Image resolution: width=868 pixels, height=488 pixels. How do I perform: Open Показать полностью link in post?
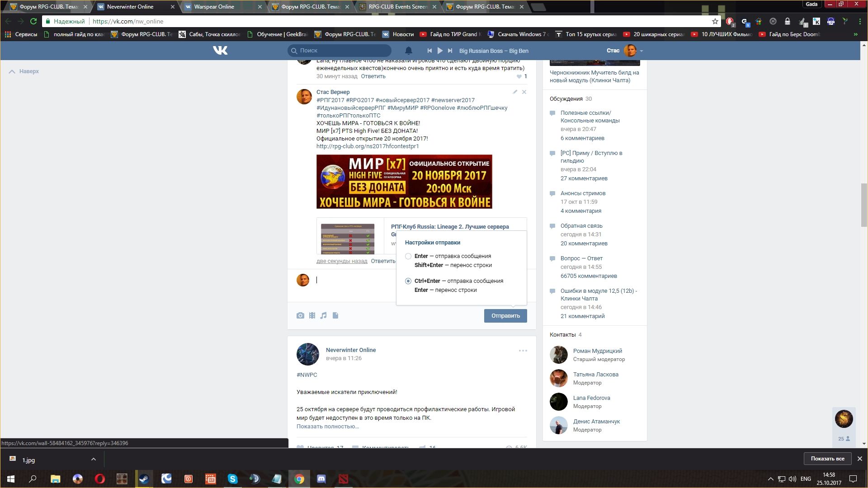327,427
